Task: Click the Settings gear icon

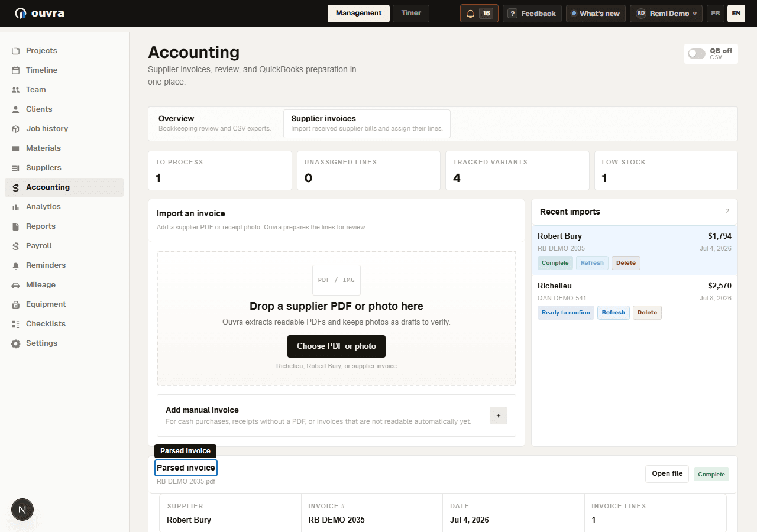Action: pos(16,343)
